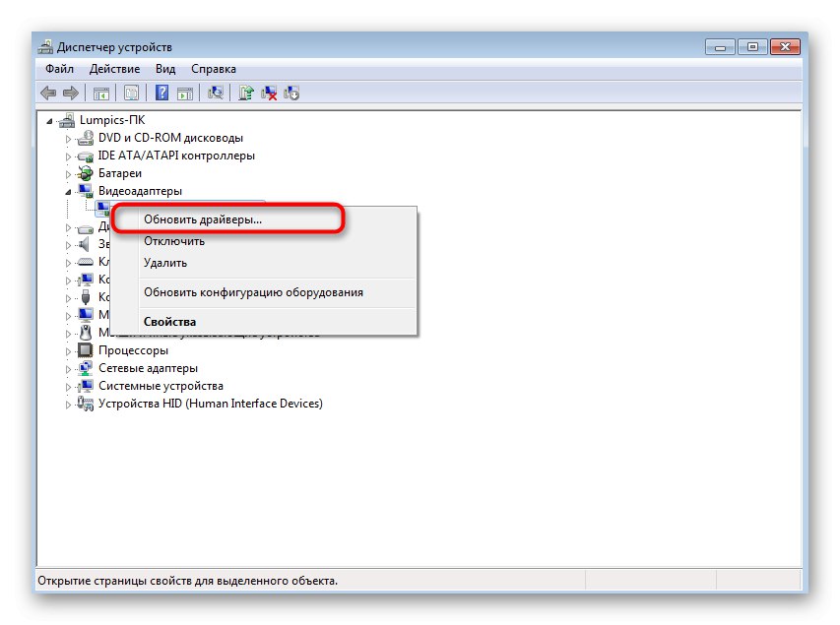This screenshot has height=625, width=840.
Task: Open the Действие menu
Action: [114, 69]
